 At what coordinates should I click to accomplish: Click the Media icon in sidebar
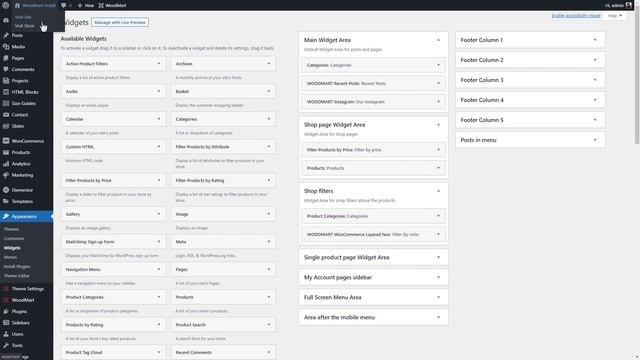click(6, 47)
